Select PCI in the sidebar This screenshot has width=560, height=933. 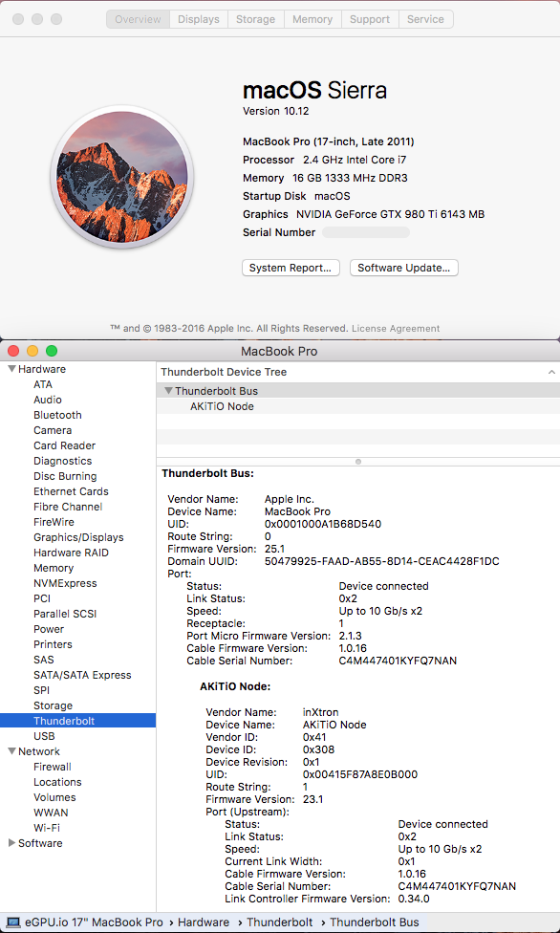(x=42, y=598)
